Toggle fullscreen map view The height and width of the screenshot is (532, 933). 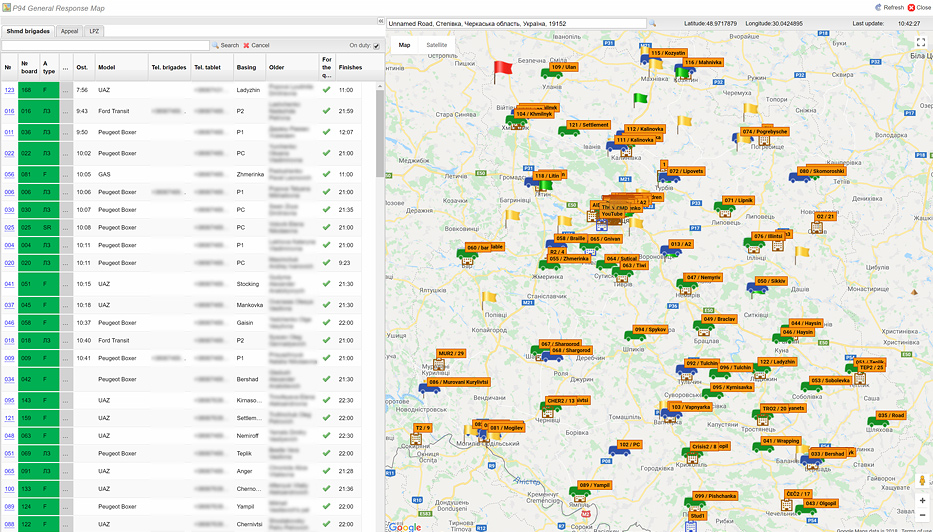click(920, 43)
